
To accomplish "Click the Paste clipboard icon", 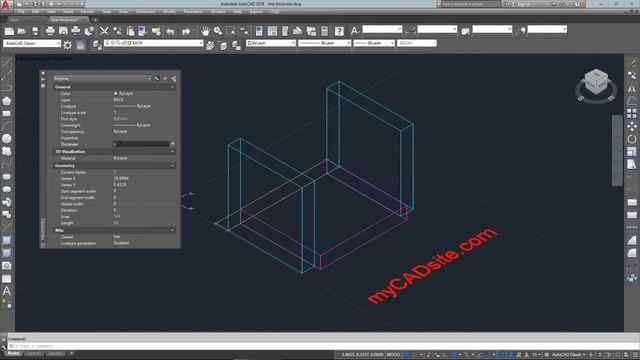I will tap(130, 31).
